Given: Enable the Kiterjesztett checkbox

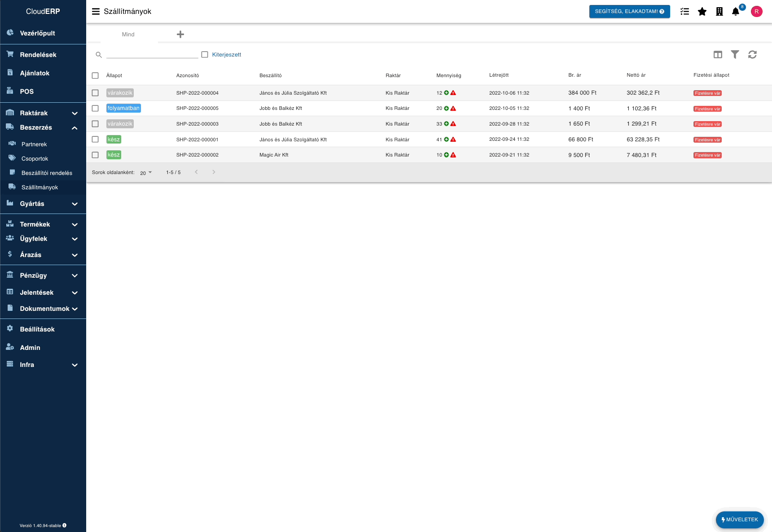Looking at the screenshot, I should click(205, 55).
